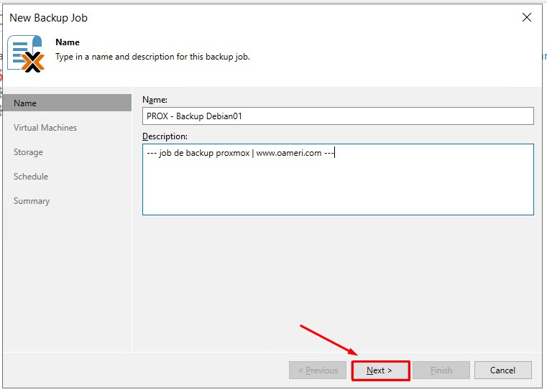Select the Name step in wizard sidebar
547x392 pixels.
pyautogui.click(x=25, y=103)
